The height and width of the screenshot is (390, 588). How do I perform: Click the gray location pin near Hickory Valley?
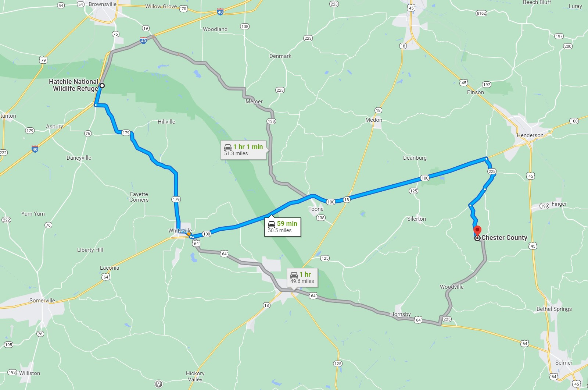point(159,384)
